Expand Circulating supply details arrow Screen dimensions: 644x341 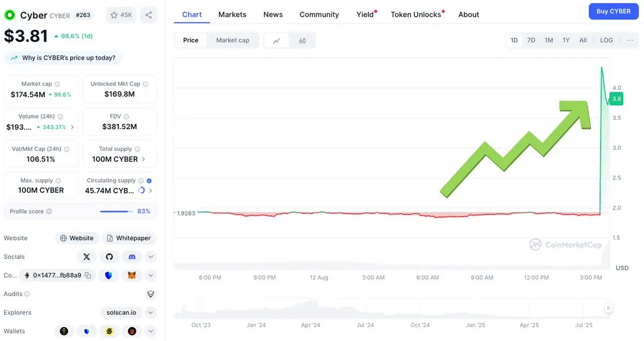tap(150, 191)
